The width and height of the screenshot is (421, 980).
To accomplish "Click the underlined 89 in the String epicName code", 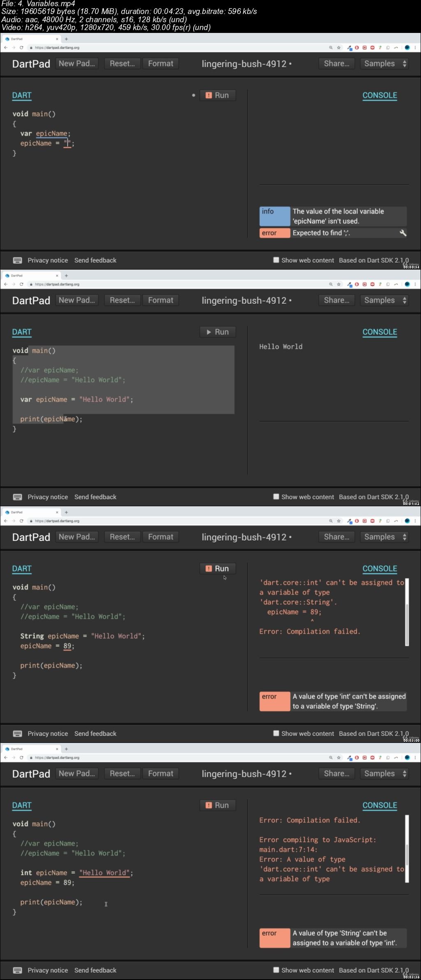I will (x=67, y=646).
